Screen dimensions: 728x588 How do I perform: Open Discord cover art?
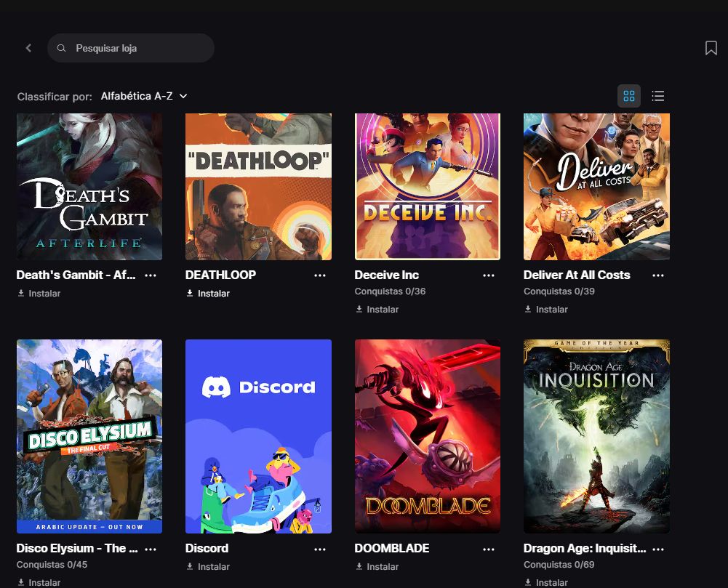point(259,436)
